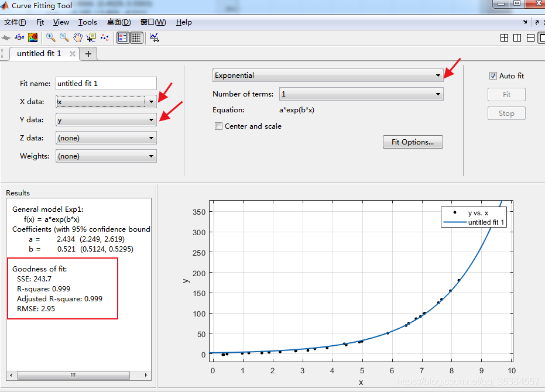Screen dimensions: 545x392
Task: Tile all fits in grid layout
Action: pyautogui.click(x=504, y=37)
